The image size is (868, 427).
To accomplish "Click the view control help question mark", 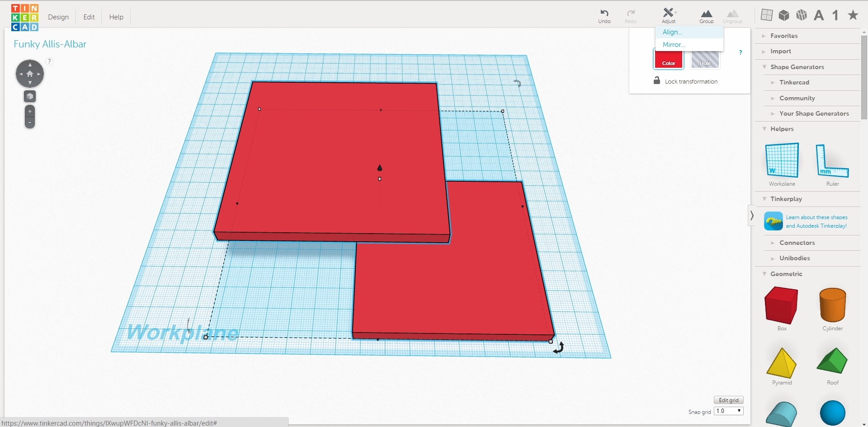I will (49, 61).
